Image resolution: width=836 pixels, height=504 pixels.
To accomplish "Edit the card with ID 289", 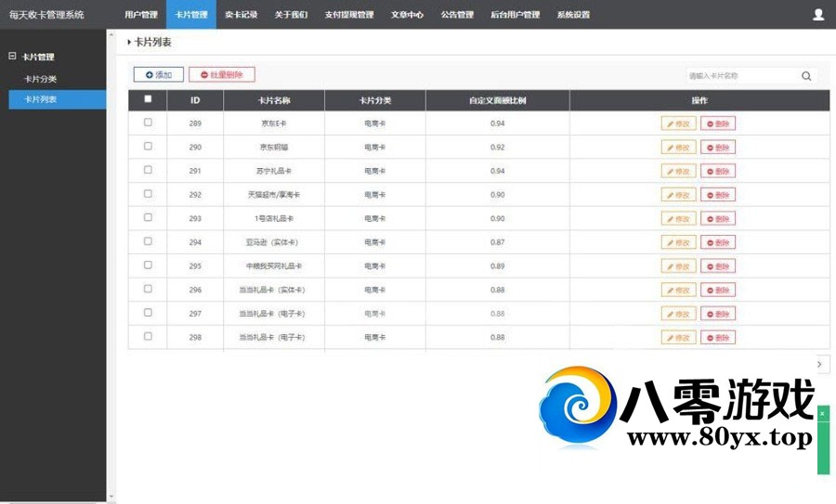I will (x=678, y=123).
